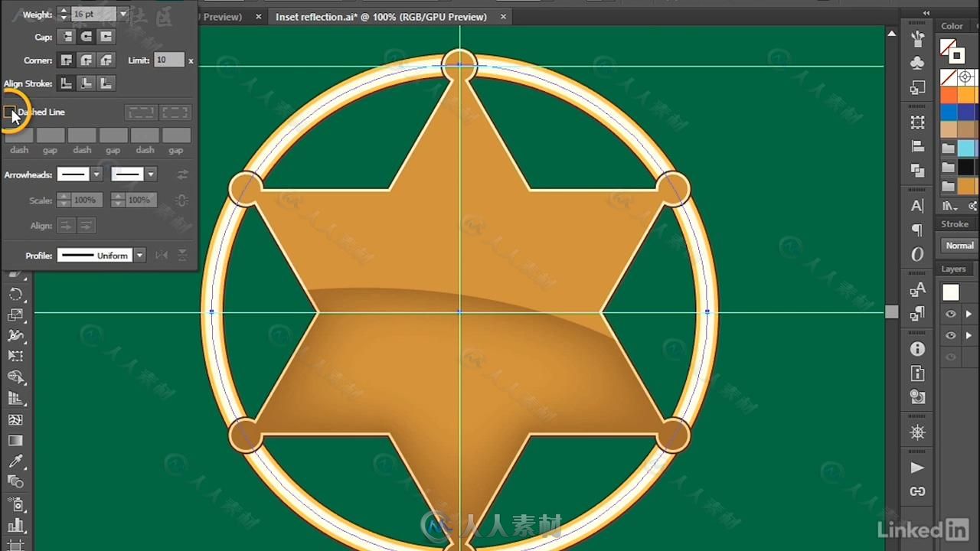Select the blue color swatch

click(x=949, y=112)
